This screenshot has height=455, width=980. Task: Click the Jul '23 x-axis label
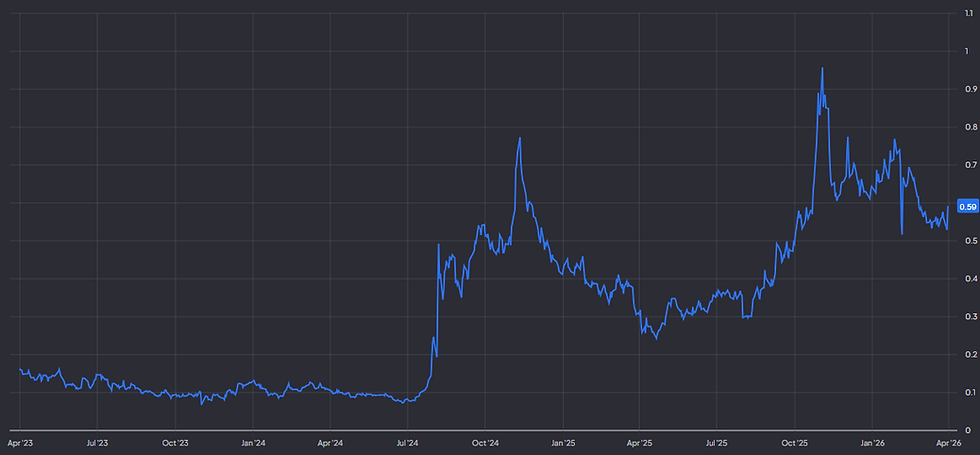97,443
